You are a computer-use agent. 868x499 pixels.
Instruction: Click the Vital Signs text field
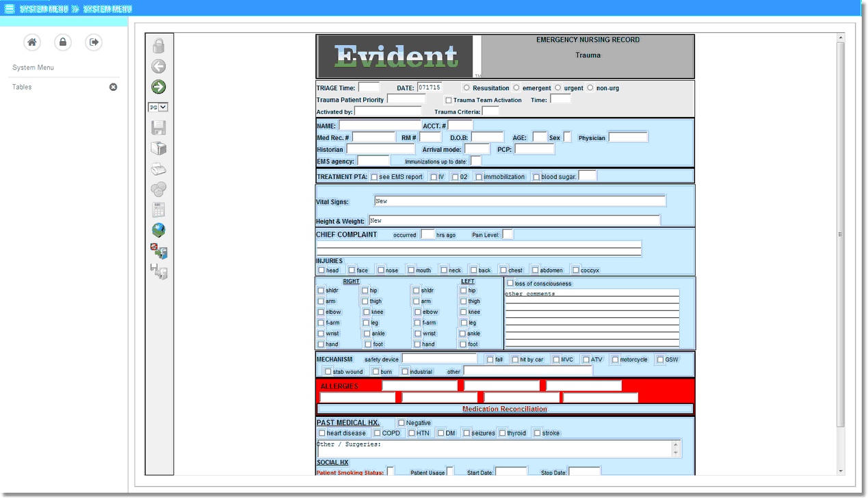[x=520, y=201]
